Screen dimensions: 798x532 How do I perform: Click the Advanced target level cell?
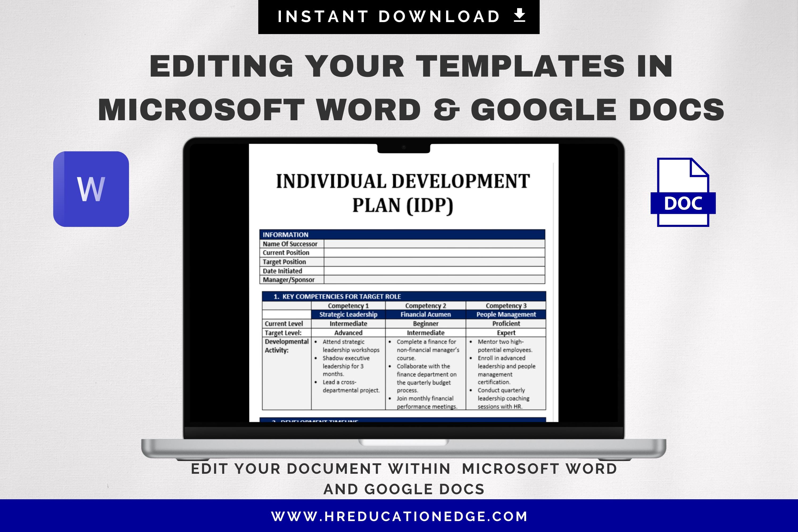[348, 333]
